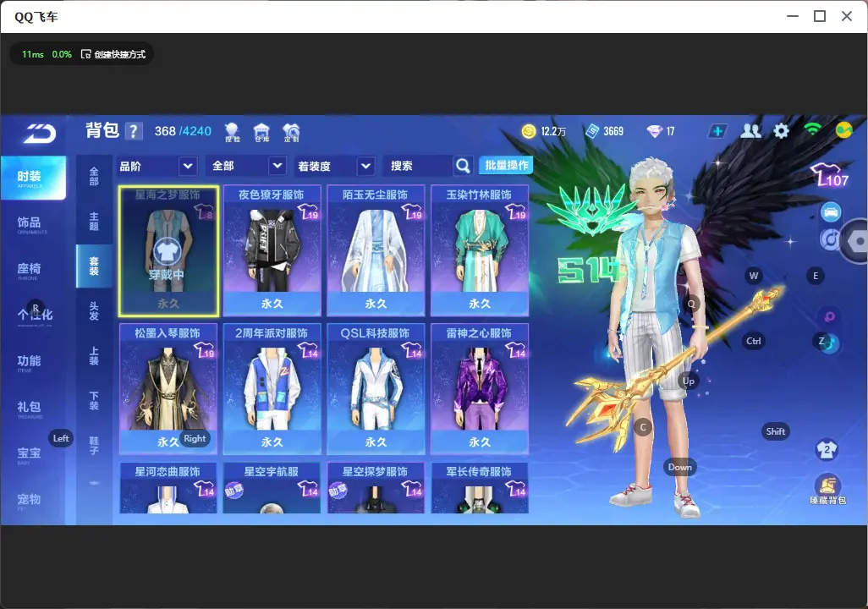The width and height of the screenshot is (868, 609).
Task: Switch to the 全部 subcategory
Action: 94,177
